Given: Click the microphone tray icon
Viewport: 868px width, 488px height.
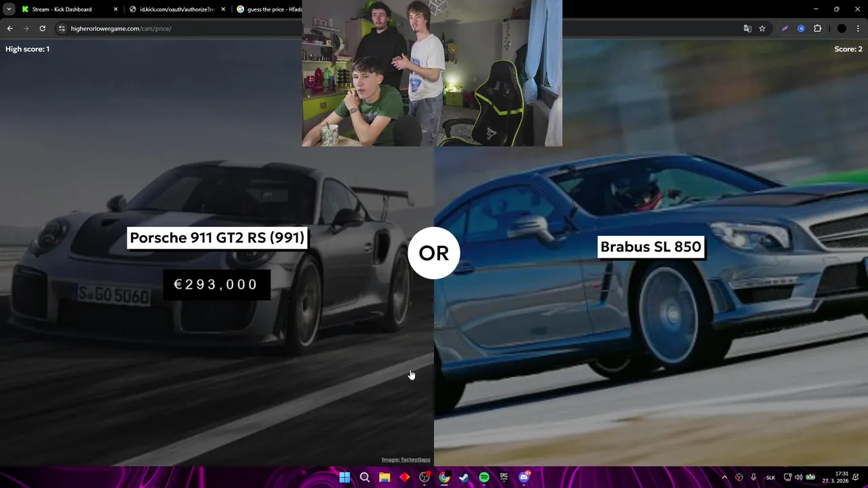Looking at the screenshot, I should (753, 477).
